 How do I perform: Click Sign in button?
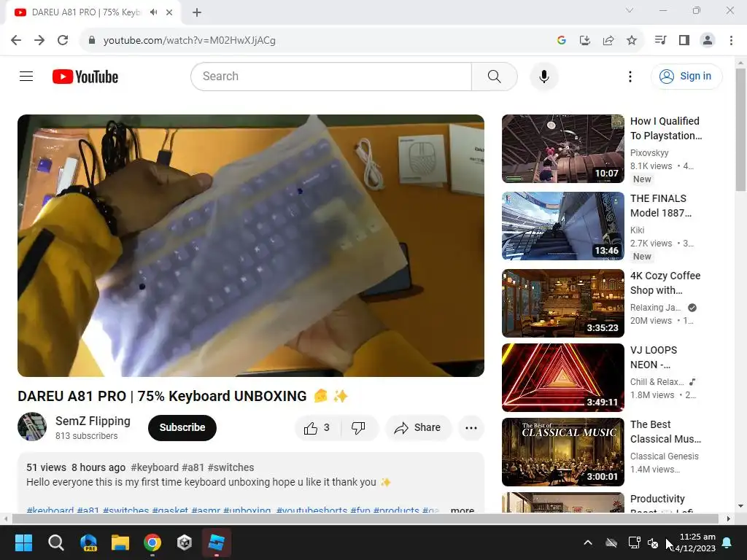pyautogui.click(x=686, y=76)
